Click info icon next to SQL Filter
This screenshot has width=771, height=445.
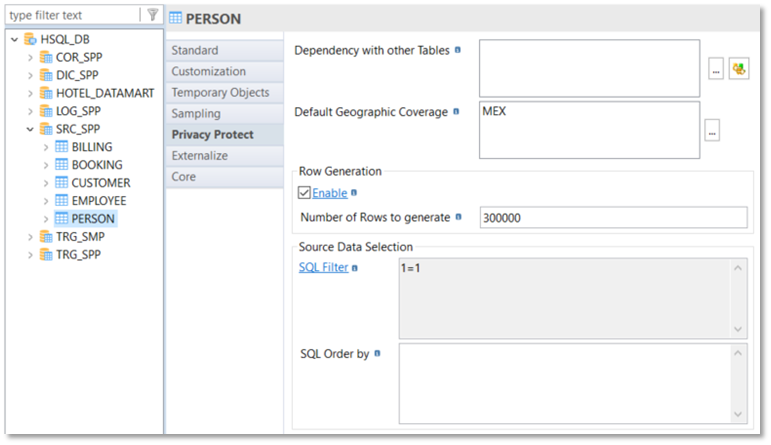pyautogui.click(x=355, y=268)
